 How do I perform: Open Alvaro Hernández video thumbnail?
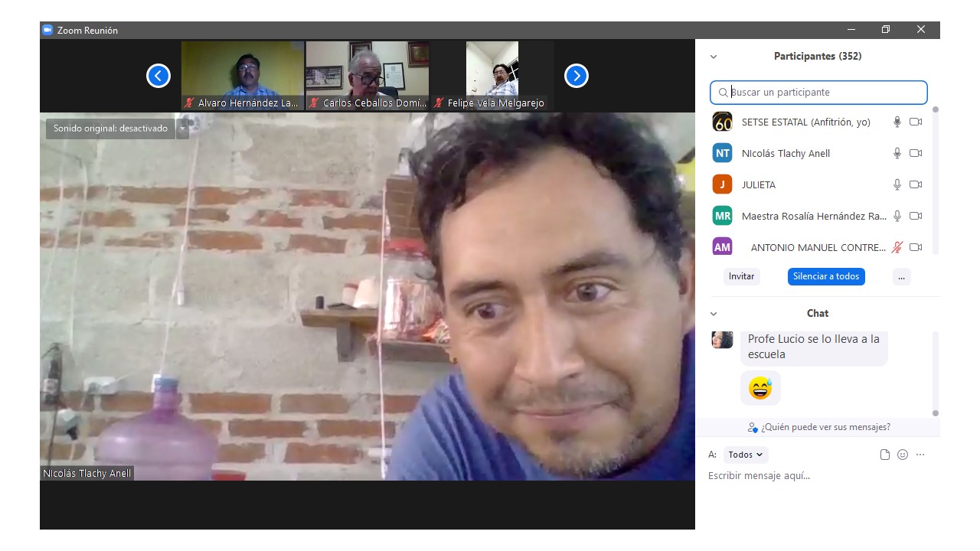pyautogui.click(x=243, y=76)
